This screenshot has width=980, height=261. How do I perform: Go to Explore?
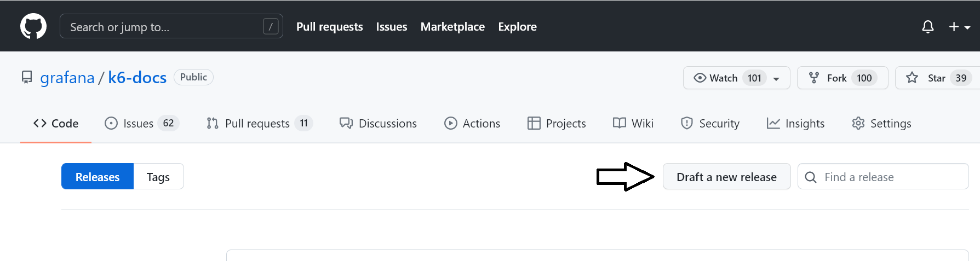pyautogui.click(x=517, y=27)
